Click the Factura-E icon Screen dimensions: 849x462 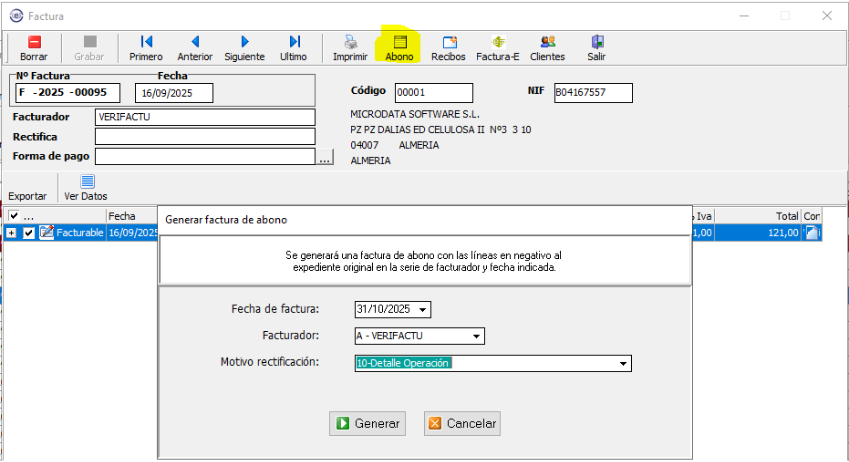pos(497,43)
